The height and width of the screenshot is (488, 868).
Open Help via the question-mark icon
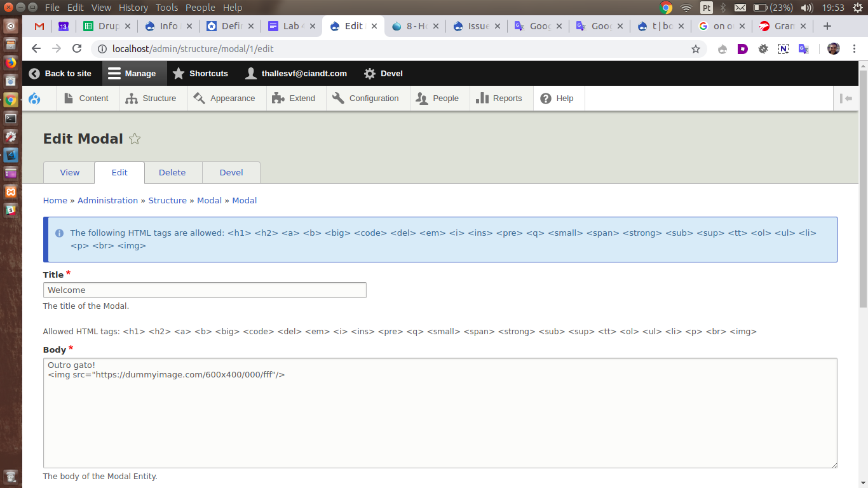coord(545,98)
